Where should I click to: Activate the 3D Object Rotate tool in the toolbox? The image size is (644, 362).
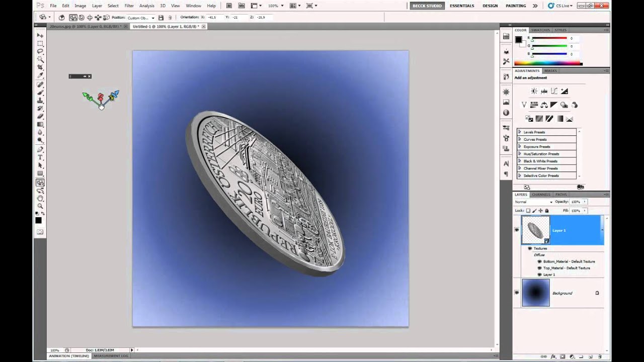[40, 183]
